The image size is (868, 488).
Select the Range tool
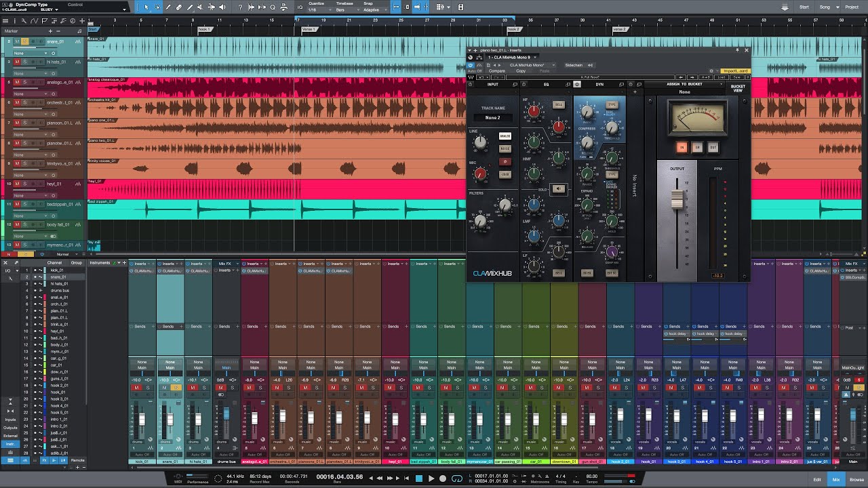click(157, 7)
